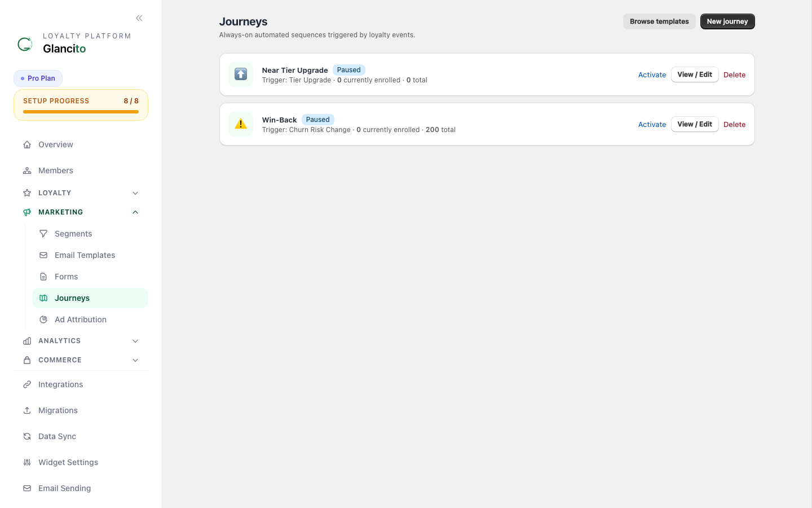Click the Ad Attribution pie chart icon
The height and width of the screenshot is (508, 812).
43,319
